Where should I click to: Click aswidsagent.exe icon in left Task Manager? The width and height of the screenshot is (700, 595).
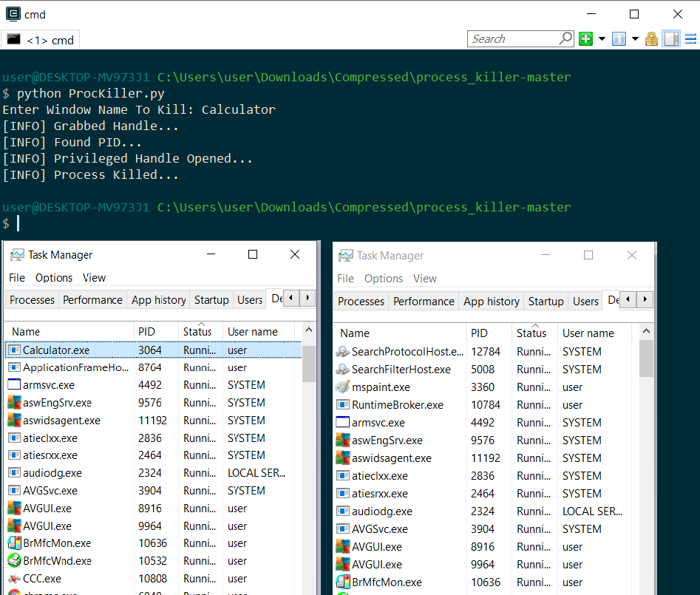point(14,421)
